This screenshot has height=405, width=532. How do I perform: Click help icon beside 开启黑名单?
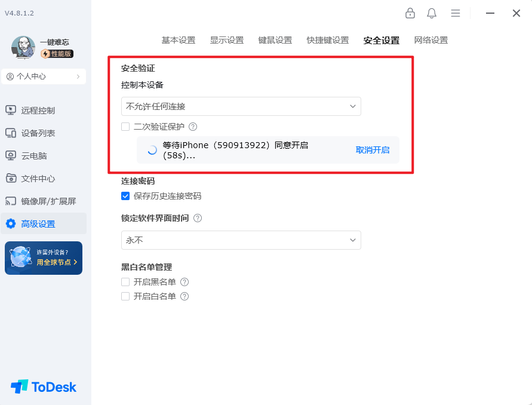(184, 282)
